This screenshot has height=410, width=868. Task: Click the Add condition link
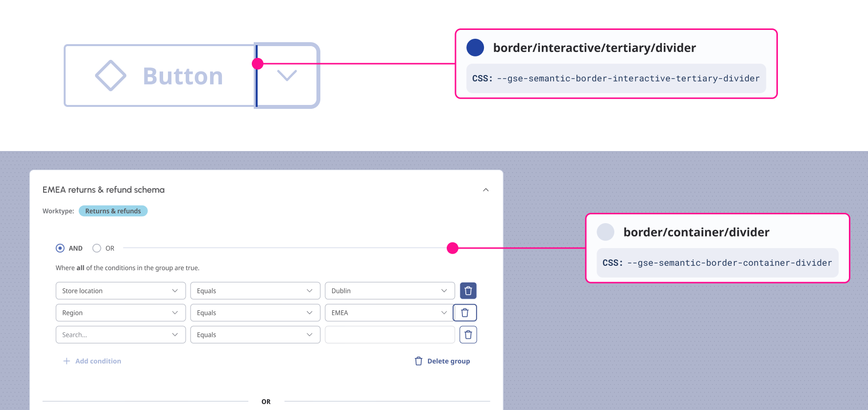(x=98, y=361)
